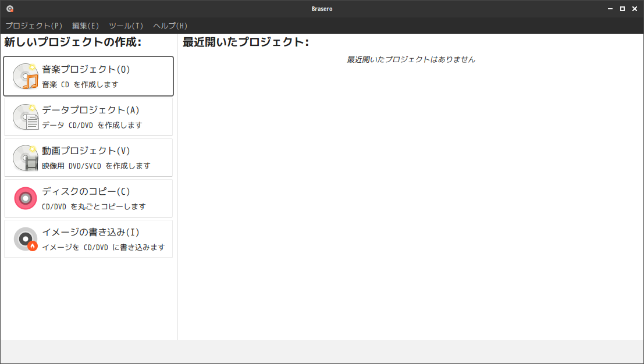
Task: Start a new 動画プロジェクト(V)
Action: [x=88, y=158]
